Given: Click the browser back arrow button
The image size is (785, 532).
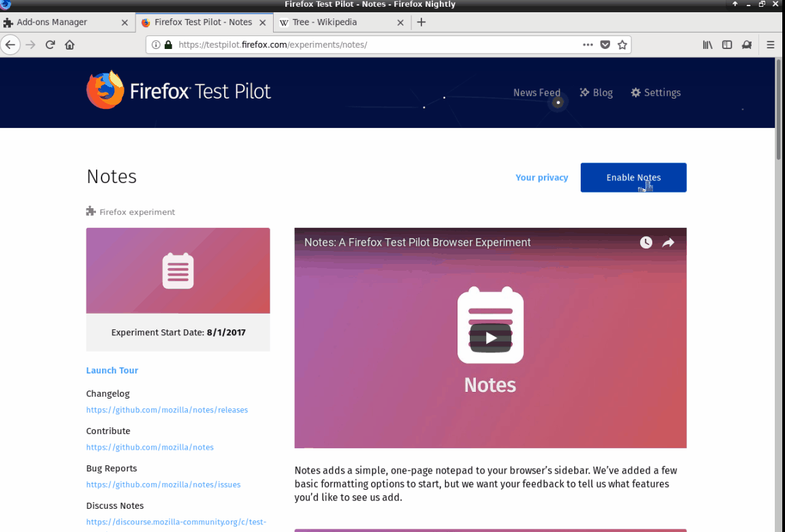Looking at the screenshot, I should point(10,45).
